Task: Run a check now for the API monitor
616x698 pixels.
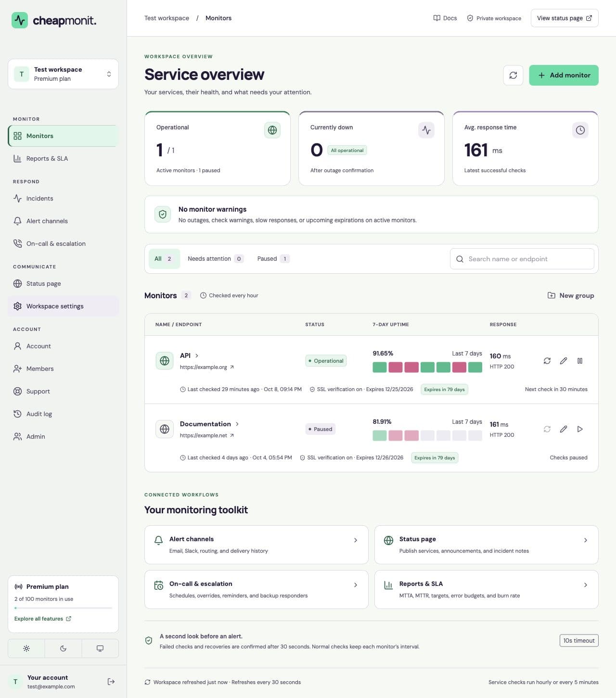Action: click(547, 361)
